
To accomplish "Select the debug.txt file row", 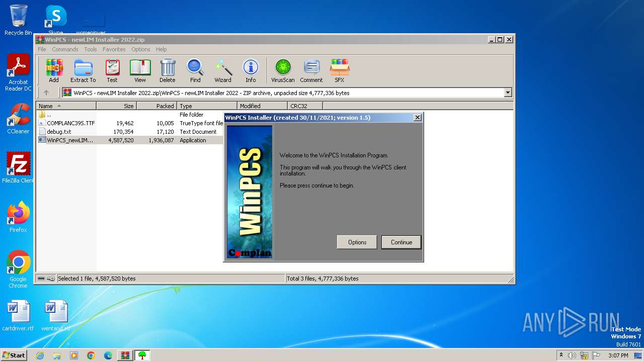I will point(130,132).
